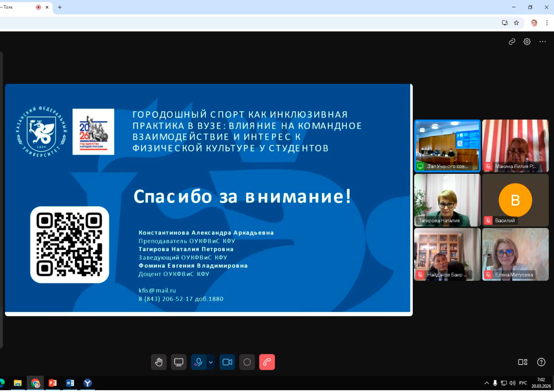
Task: Raise hand in the meeting
Action: pos(158,362)
